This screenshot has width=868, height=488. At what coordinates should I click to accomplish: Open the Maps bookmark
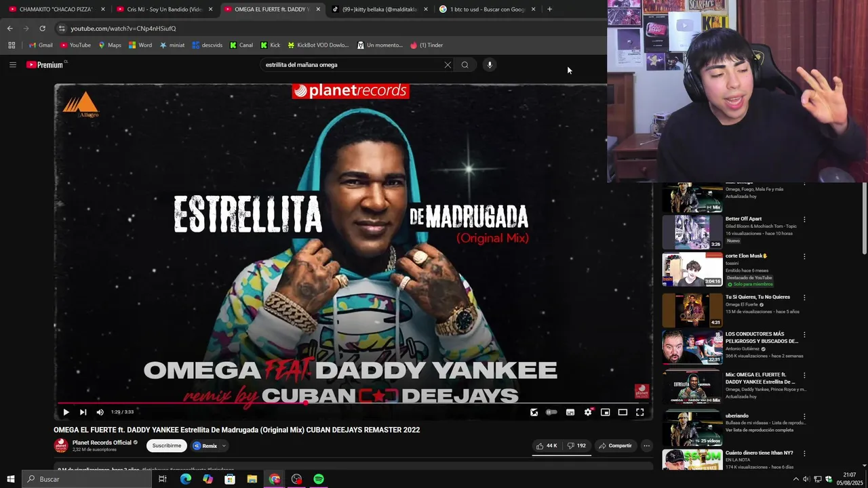tap(110, 45)
